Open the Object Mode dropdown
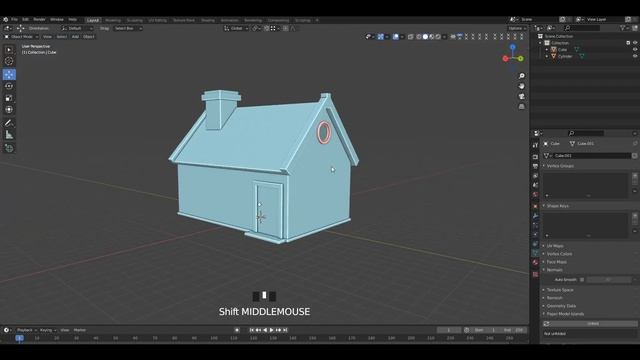The height and width of the screenshot is (360, 640). click(x=21, y=37)
